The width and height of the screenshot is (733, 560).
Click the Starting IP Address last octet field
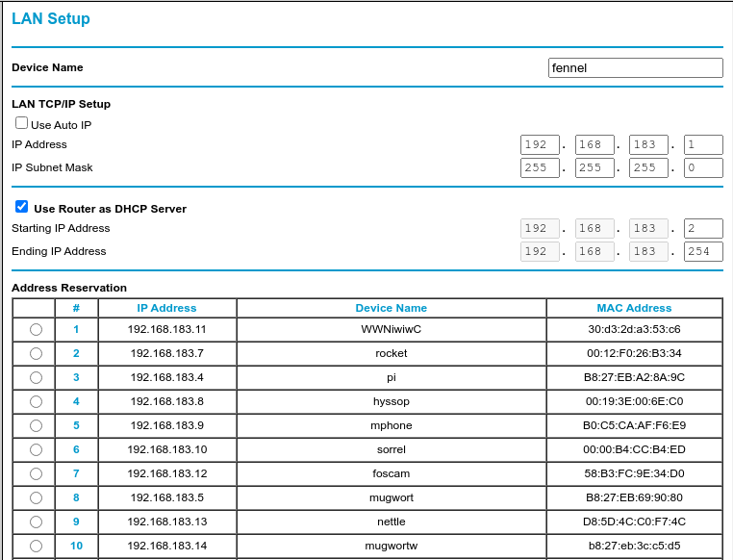pos(703,228)
